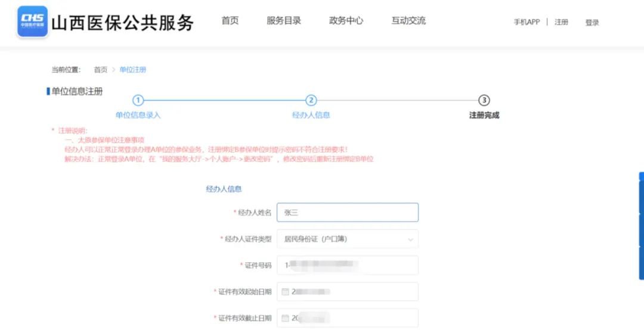The width and height of the screenshot is (644, 330).
Task: Click the dropdown arrow for 证件类型
Action: [x=410, y=239]
